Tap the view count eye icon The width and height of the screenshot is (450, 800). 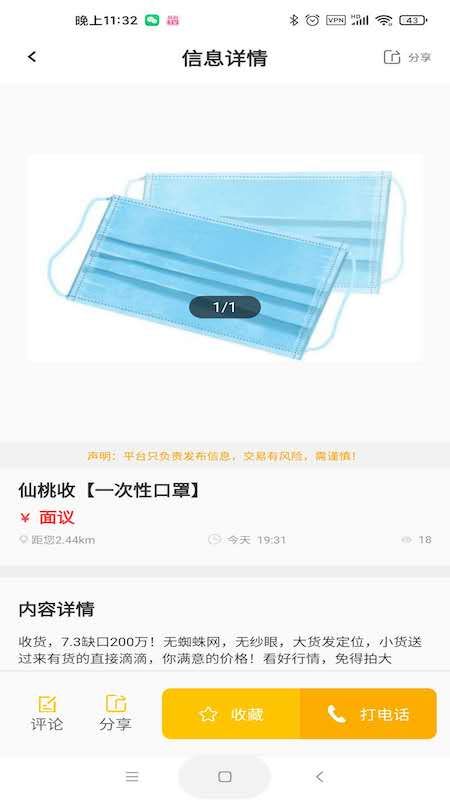[406, 539]
